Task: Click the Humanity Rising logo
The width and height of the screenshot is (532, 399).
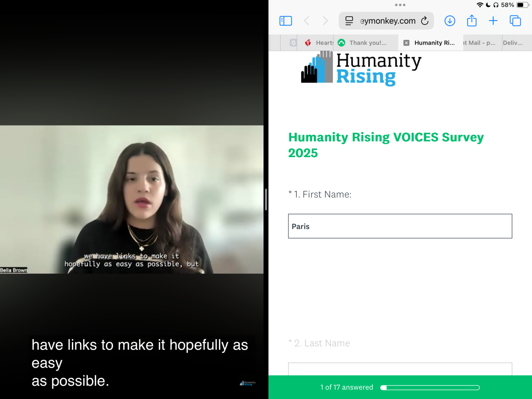Action: click(x=361, y=68)
